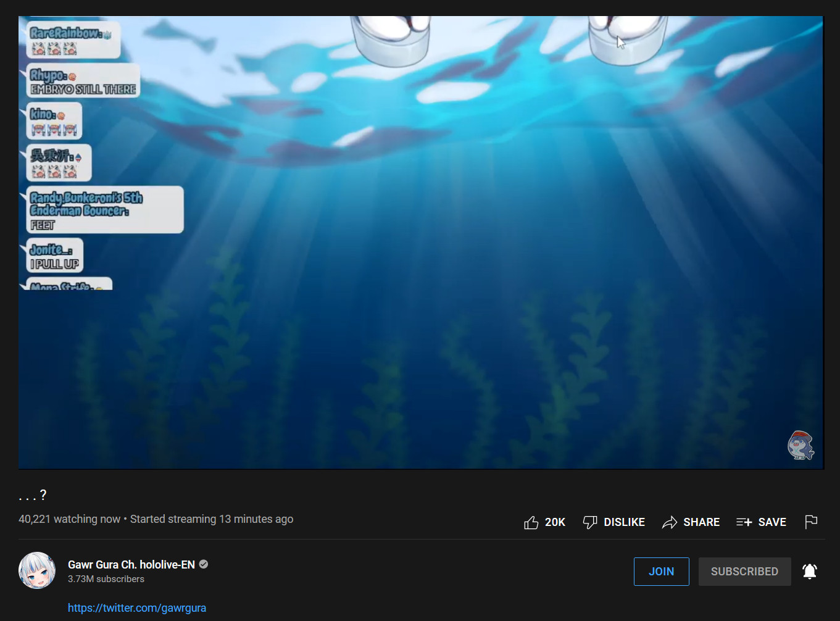
Task: Click the SHARE label
Action: click(702, 522)
